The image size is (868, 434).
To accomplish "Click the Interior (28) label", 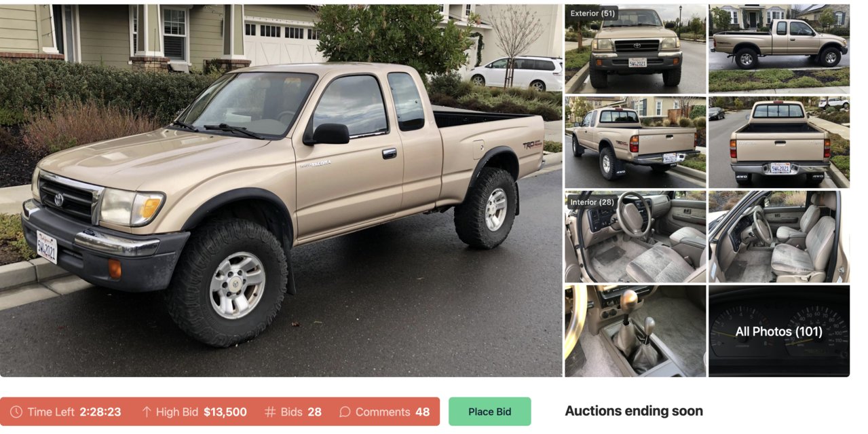I will pyautogui.click(x=592, y=202).
